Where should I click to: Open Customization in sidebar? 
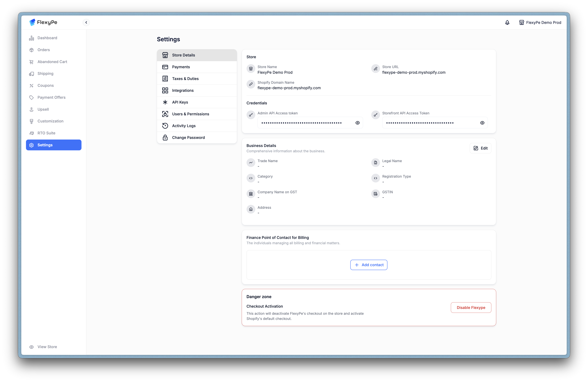(50, 121)
